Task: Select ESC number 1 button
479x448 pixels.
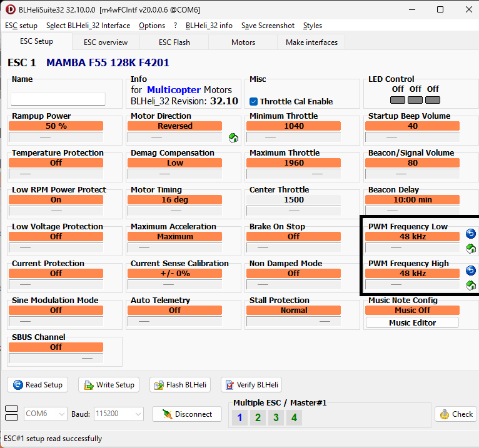Action: pyautogui.click(x=239, y=417)
